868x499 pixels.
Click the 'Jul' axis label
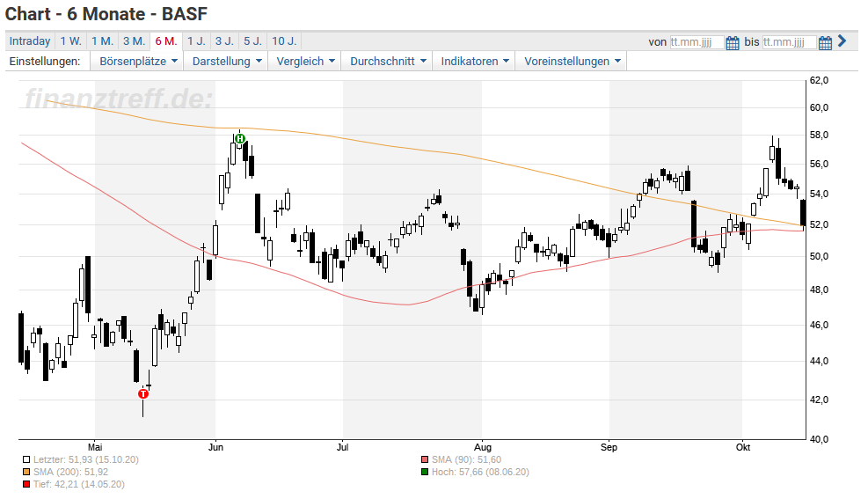pos(343,447)
